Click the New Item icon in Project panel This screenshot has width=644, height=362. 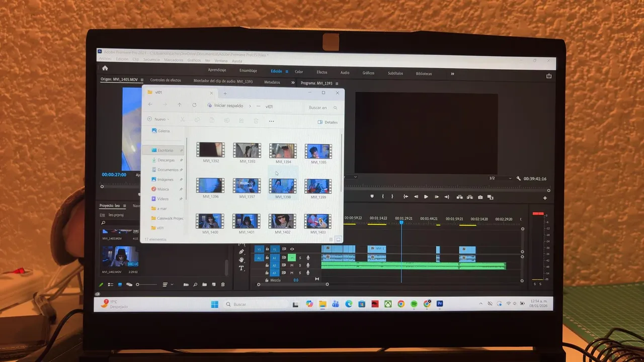click(x=213, y=285)
